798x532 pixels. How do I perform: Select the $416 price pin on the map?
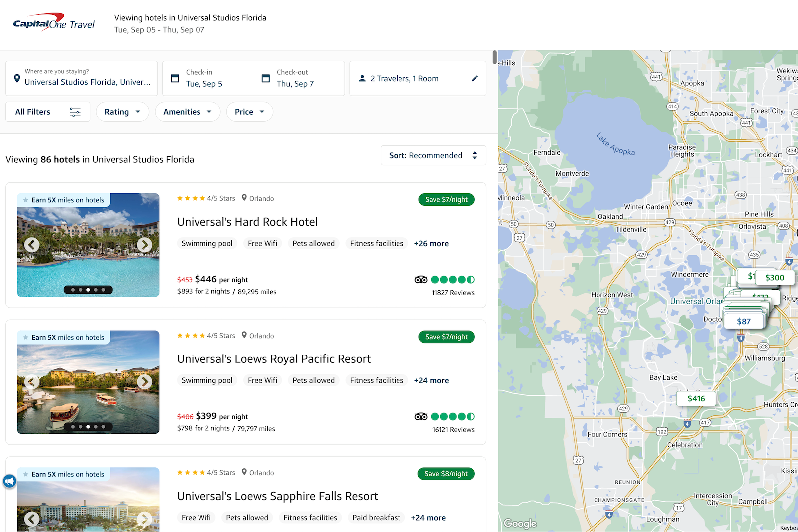(695, 398)
